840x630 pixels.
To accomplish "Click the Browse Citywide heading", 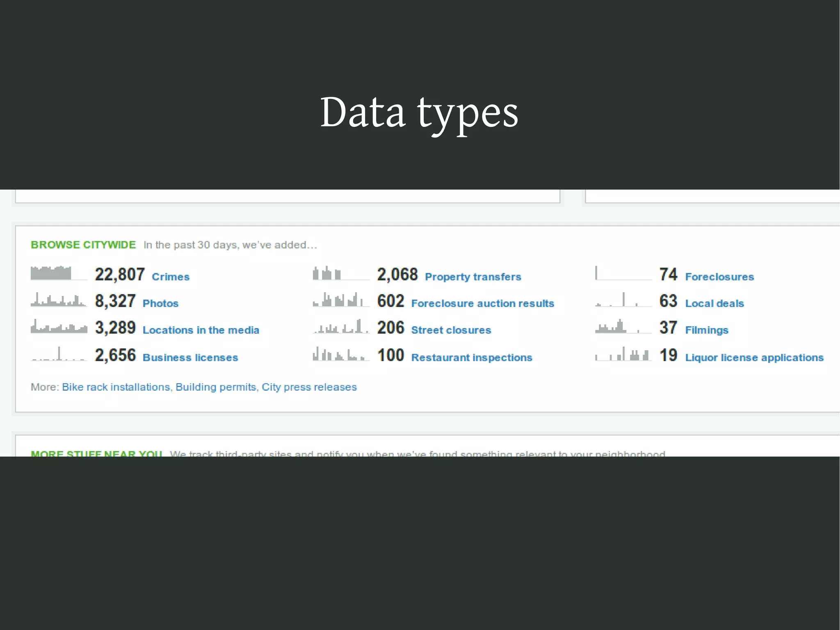I will (83, 245).
